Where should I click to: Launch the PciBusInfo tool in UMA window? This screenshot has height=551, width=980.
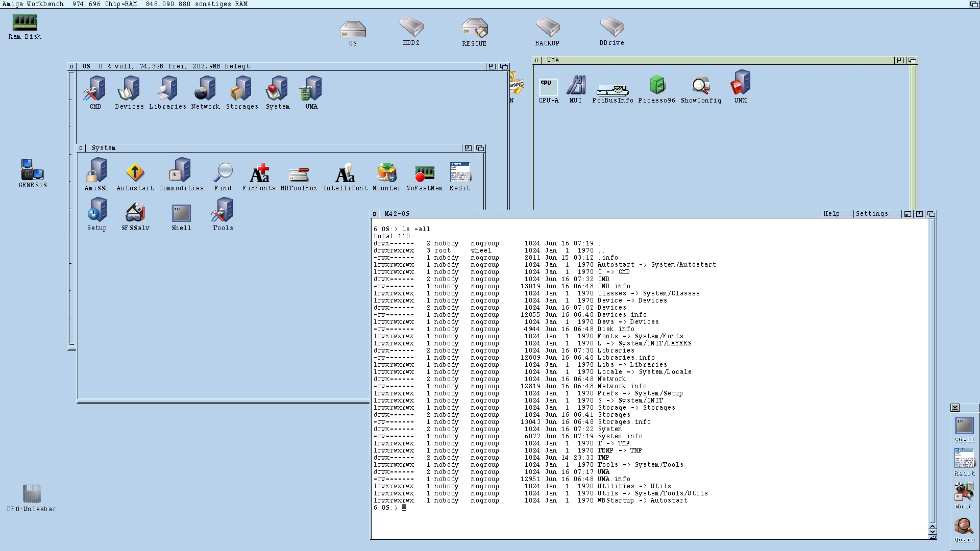point(612,91)
